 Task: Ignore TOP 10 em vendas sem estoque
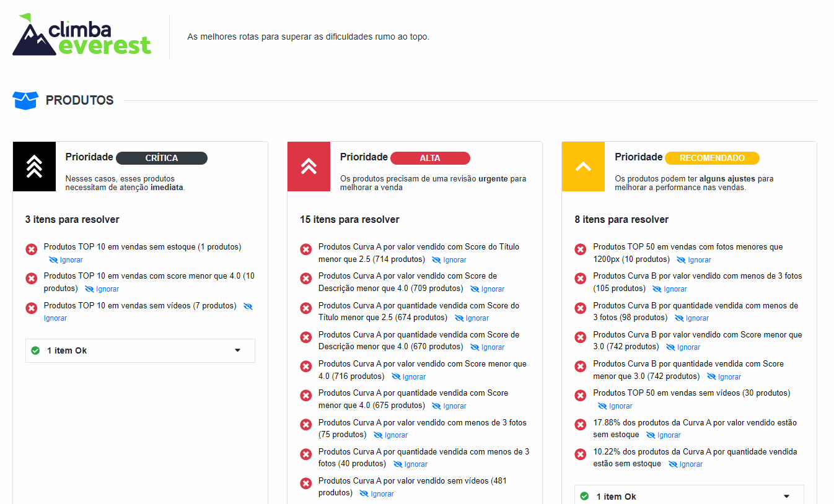(66, 260)
